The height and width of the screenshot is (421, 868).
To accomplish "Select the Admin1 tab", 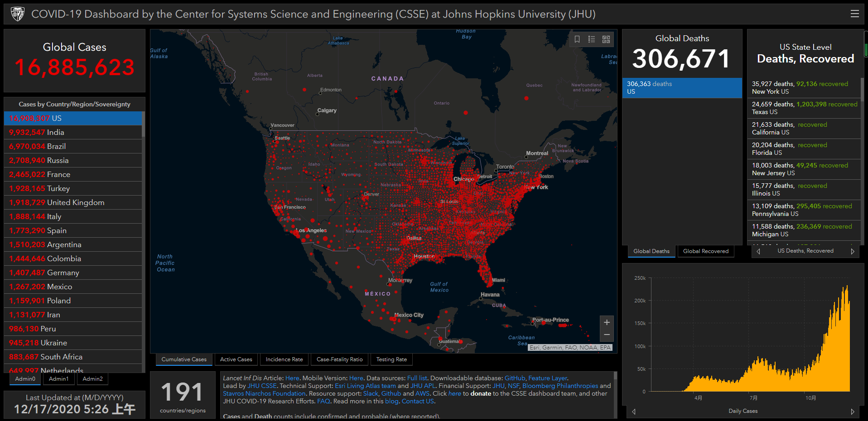I will tap(59, 379).
